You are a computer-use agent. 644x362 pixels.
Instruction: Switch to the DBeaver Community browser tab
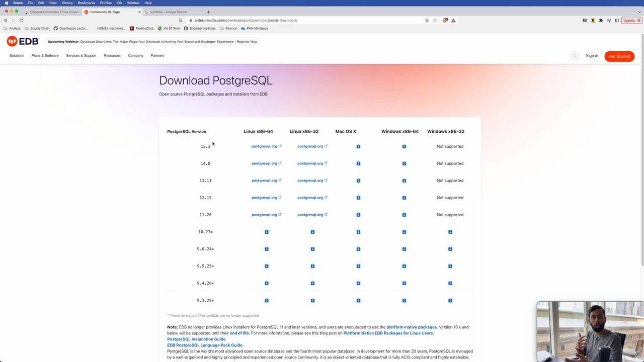coord(52,12)
